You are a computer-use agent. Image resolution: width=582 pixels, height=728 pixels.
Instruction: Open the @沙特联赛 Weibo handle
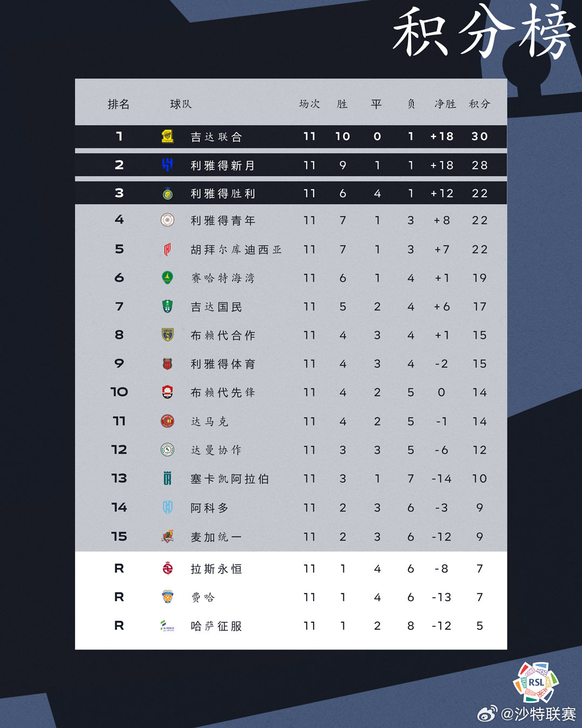point(538,714)
